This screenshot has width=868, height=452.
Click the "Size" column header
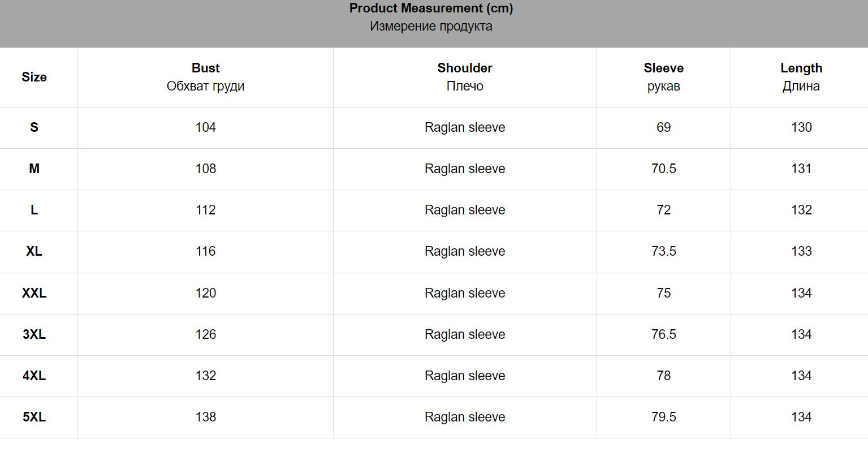[x=34, y=78]
